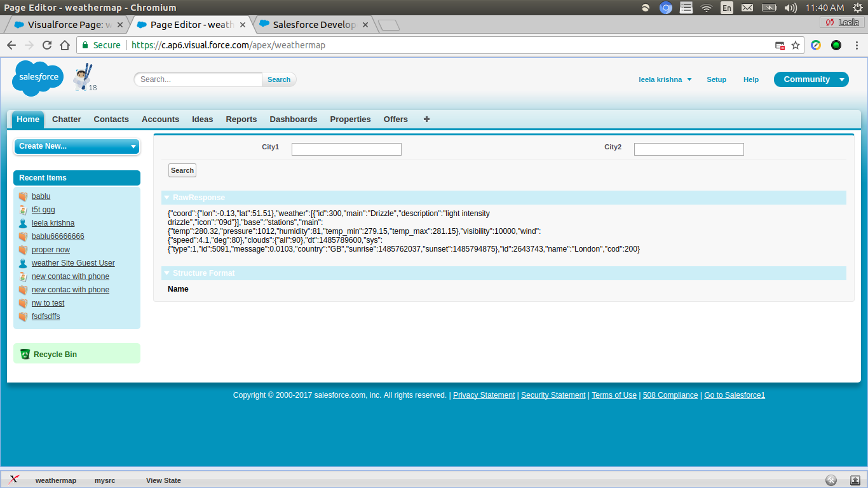Screen dimensions: 868x488
Task: Open the Contacts tab
Action: coord(111,119)
